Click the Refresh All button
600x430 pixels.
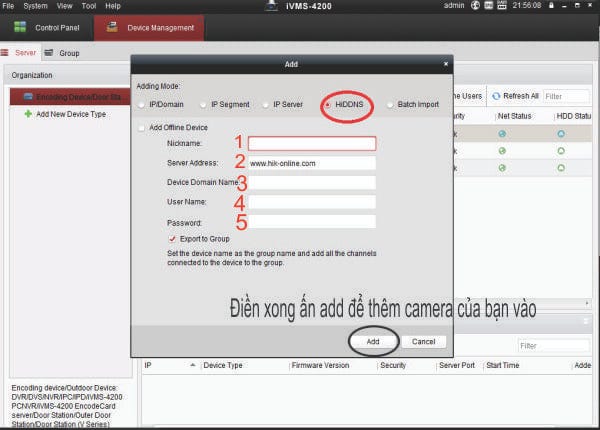tap(515, 96)
